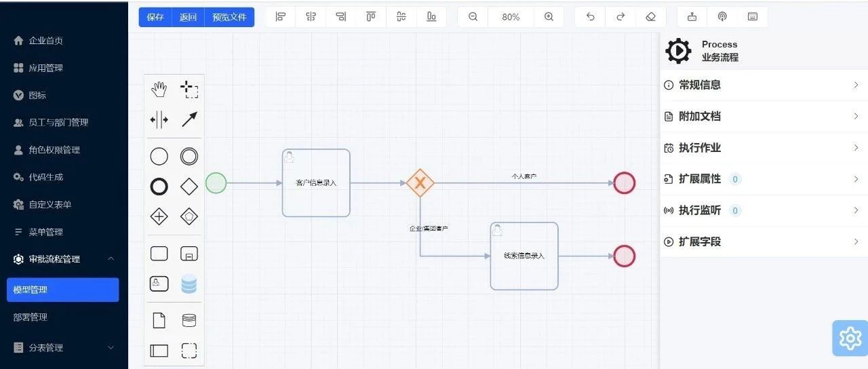
Task: Create a collapsed subprocess from the palette
Action: click(189, 254)
